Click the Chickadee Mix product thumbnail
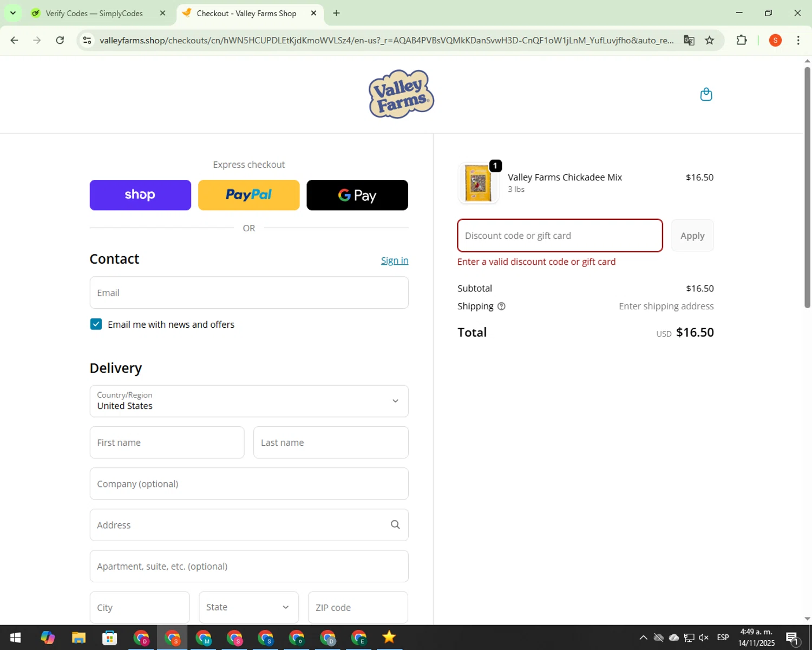 point(478,183)
